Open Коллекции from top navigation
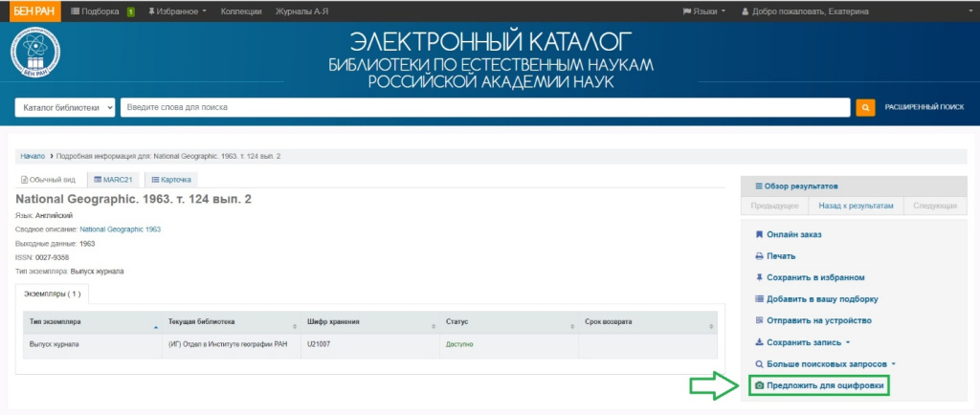The image size is (980, 415). (x=241, y=11)
